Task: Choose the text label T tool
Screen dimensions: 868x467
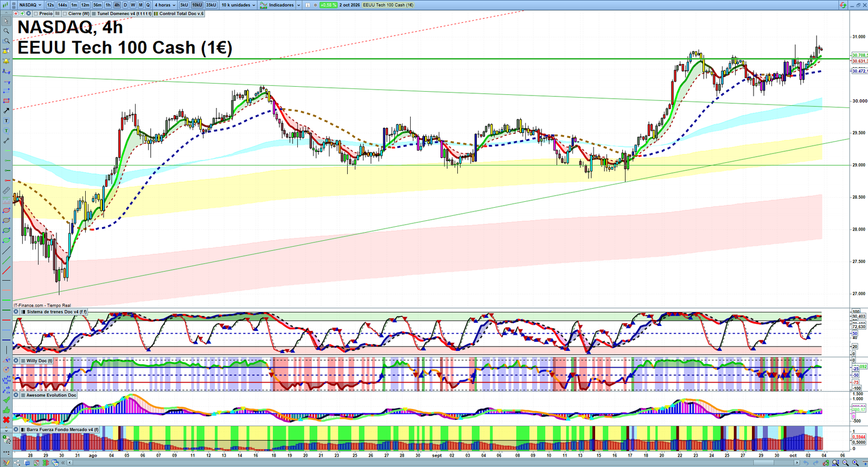Action: coord(6,120)
